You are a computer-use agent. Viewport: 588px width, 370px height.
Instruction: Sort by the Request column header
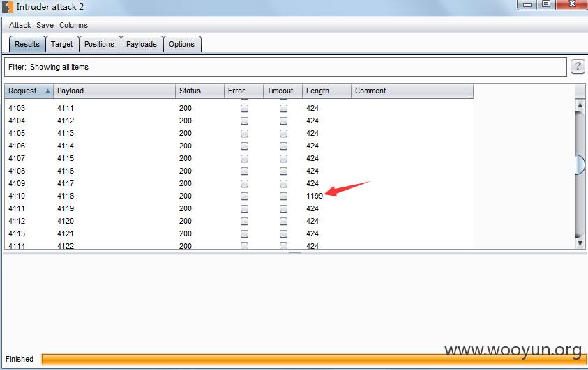[x=29, y=91]
